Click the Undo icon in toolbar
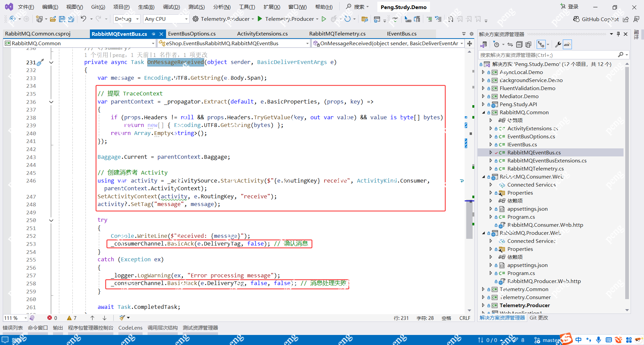The image size is (644, 345). pos(83,19)
